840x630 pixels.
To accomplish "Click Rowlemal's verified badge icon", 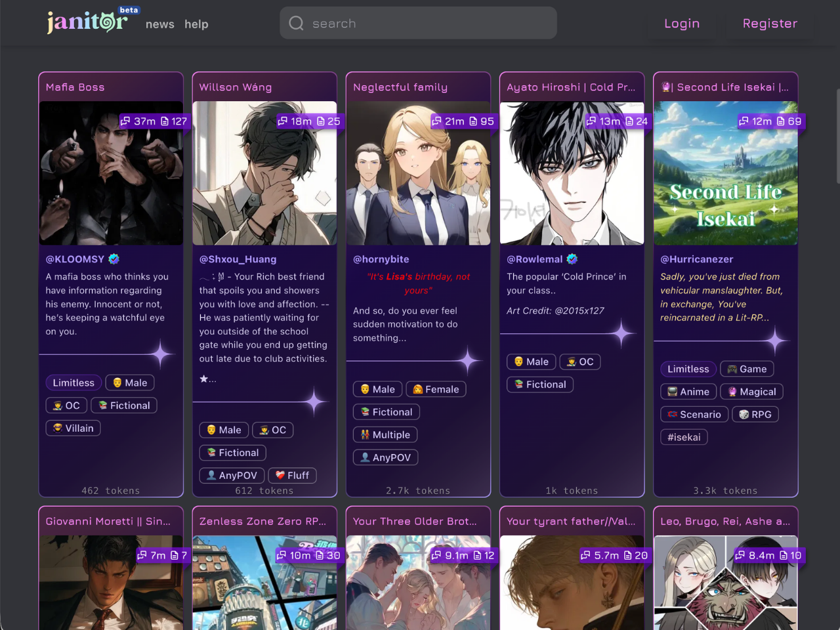I will 572,259.
